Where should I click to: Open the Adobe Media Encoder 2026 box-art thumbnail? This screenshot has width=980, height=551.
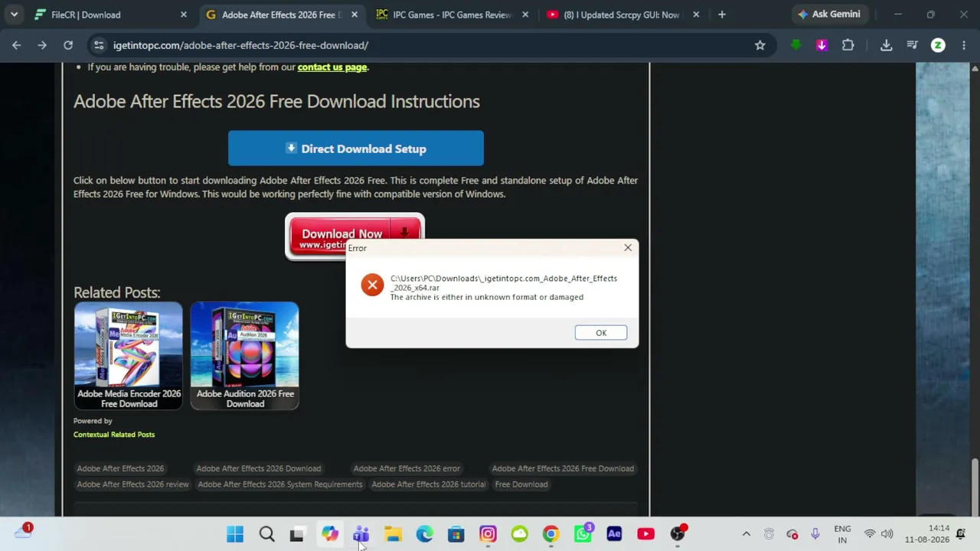click(129, 344)
